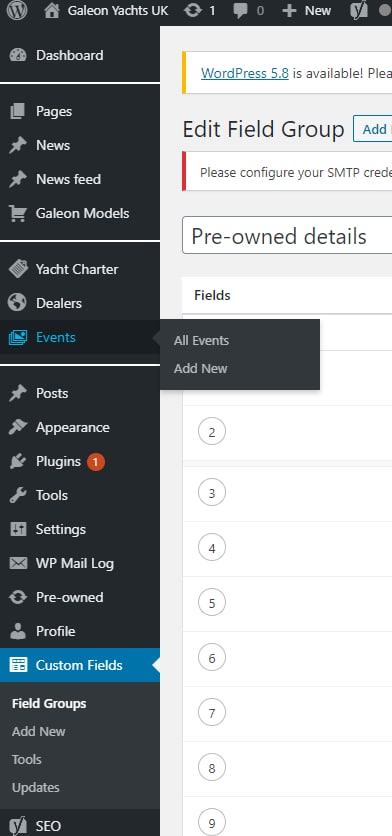The height and width of the screenshot is (836, 392).
Task: Click the Galeon Models cart icon
Action: 18,213
